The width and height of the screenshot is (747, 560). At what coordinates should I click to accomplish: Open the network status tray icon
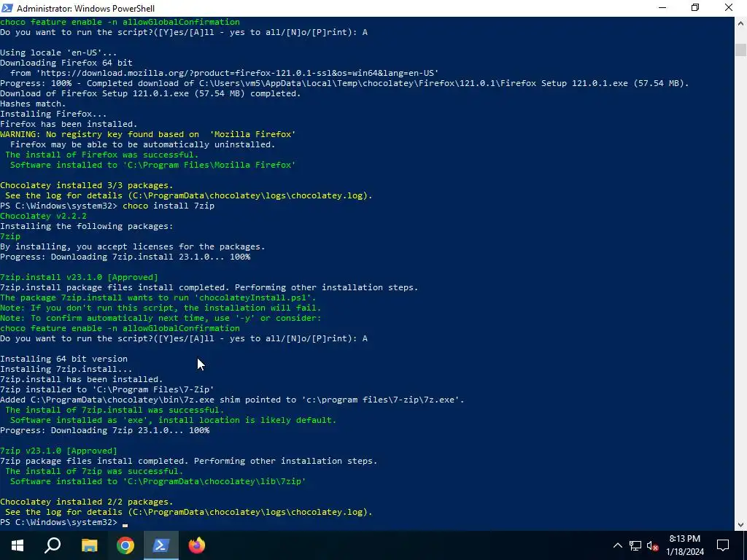[x=635, y=545]
